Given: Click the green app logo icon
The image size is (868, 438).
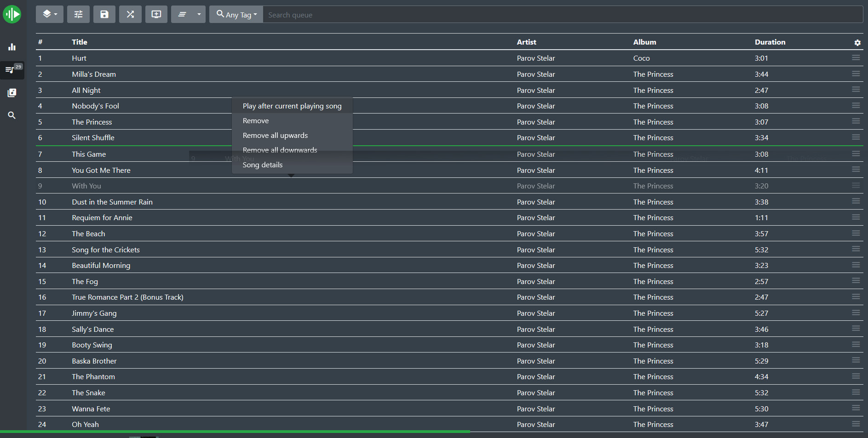Looking at the screenshot, I should (12, 14).
